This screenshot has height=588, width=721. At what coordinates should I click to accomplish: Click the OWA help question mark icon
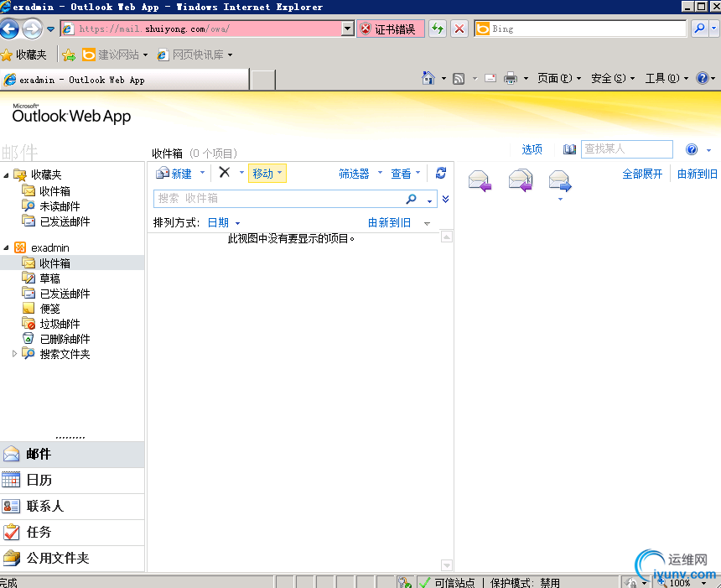692,149
